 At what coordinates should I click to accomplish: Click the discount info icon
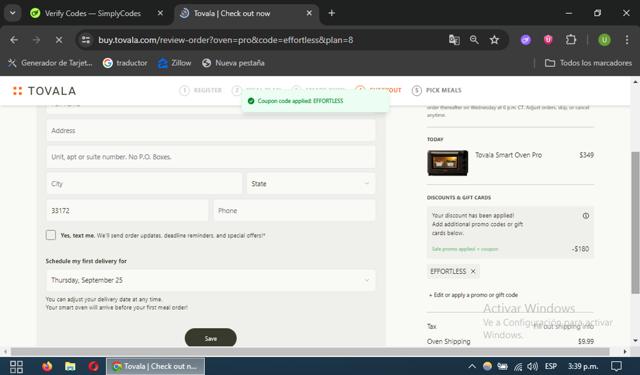coord(586,216)
